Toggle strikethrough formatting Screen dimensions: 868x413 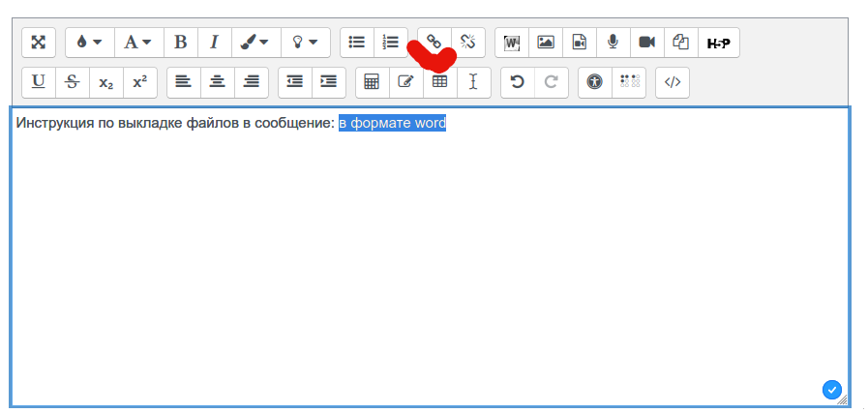tap(72, 82)
